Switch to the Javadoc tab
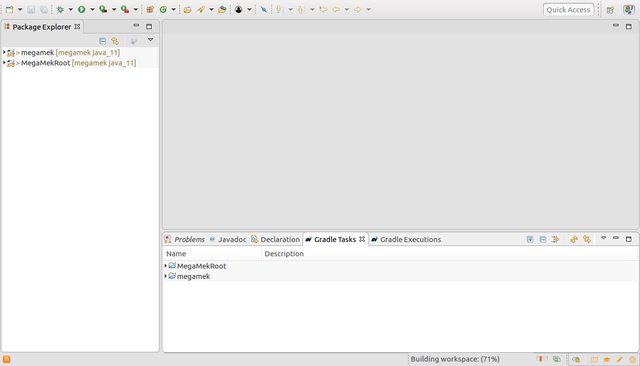The height and width of the screenshot is (366, 640). [228, 240]
